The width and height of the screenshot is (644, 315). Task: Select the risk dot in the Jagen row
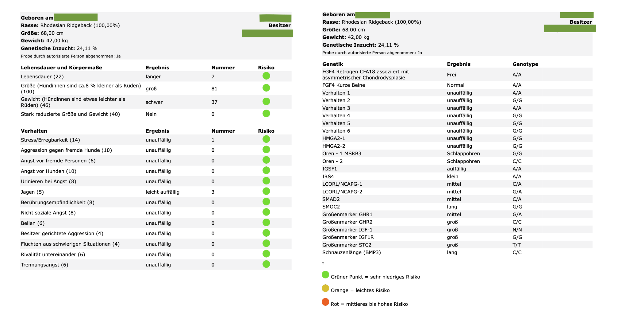[x=266, y=191]
